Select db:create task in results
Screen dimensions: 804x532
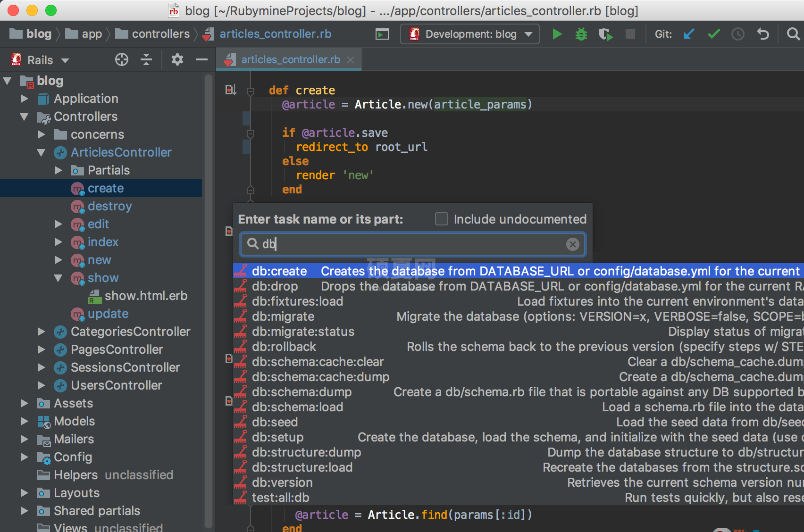point(519,271)
